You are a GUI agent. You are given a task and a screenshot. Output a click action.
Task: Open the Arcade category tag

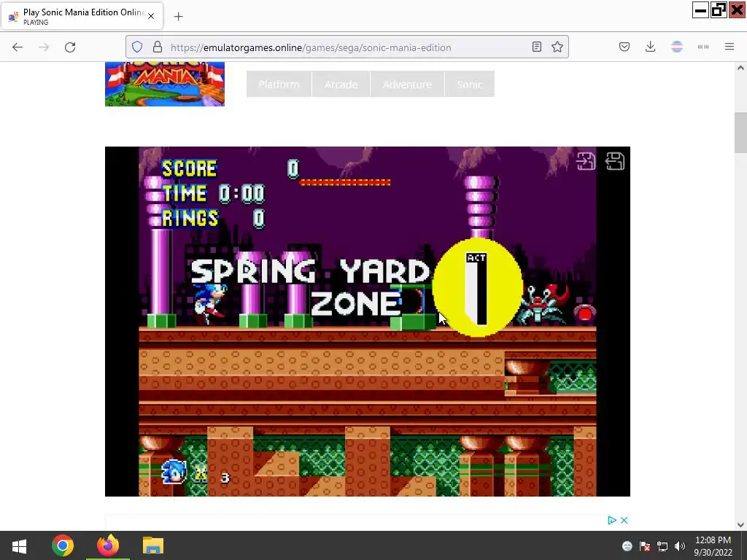pyautogui.click(x=341, y=85)
